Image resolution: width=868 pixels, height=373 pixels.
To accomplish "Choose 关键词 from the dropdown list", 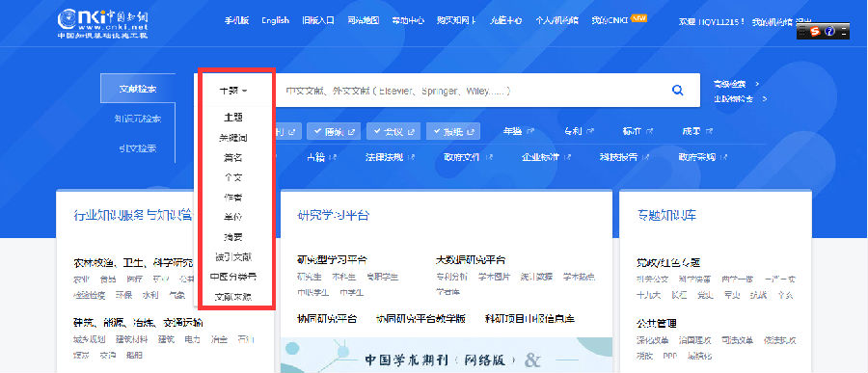I will coord(233,138).
